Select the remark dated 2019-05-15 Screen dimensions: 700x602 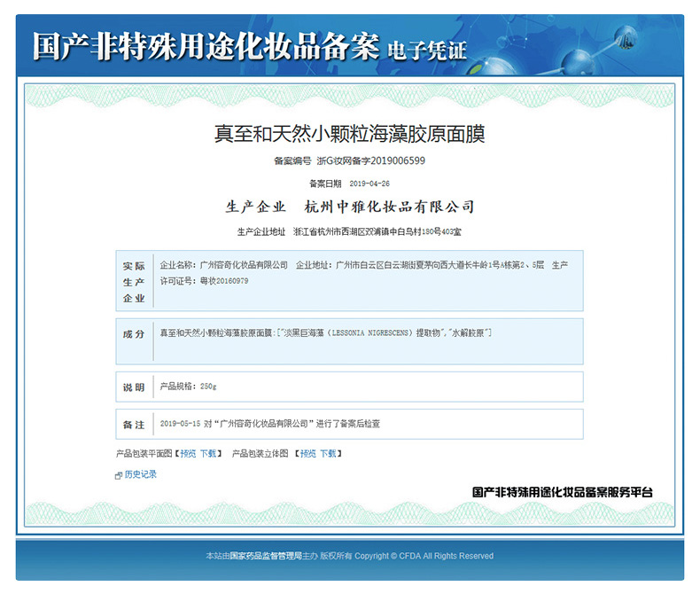tap(269, 424)
